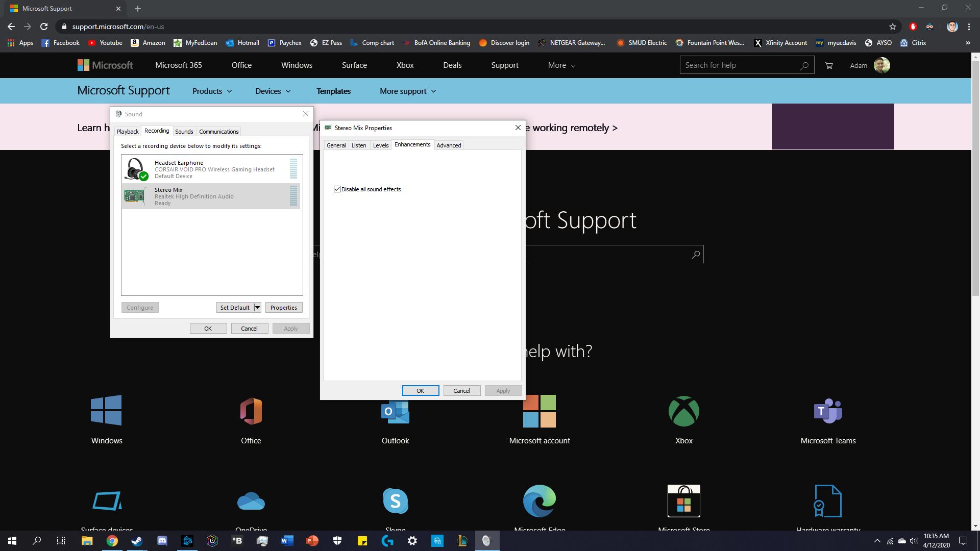Select the Sounds tab in Sound dialog

coord(184,132)
